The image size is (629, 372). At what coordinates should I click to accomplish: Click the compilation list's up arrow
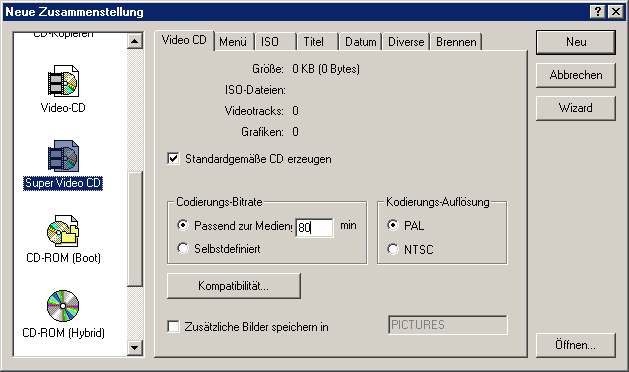[135, 41]
